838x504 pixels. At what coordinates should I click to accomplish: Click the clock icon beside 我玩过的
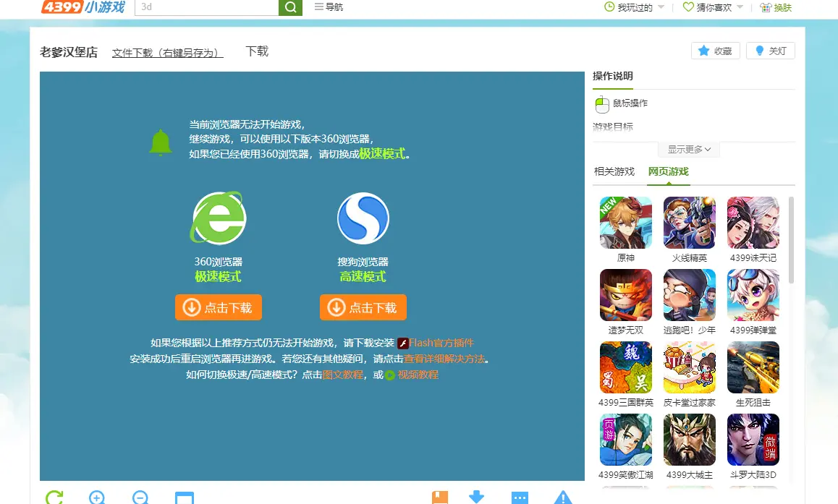[609, 7]
